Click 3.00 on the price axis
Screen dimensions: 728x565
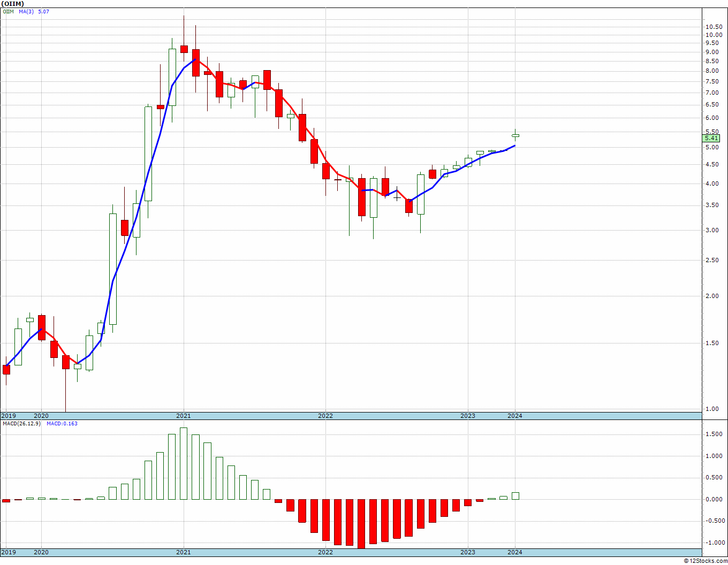(711, 230)
